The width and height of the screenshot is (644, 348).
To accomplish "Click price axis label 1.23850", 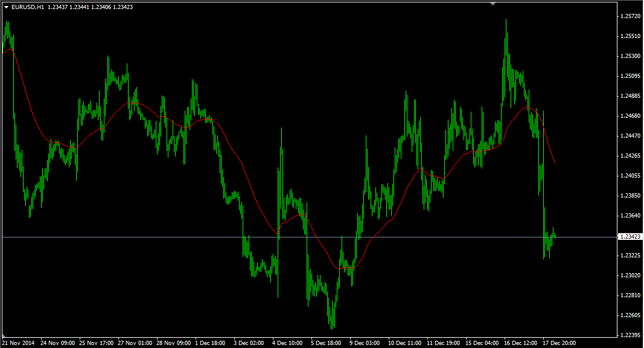I will [631, 196].
